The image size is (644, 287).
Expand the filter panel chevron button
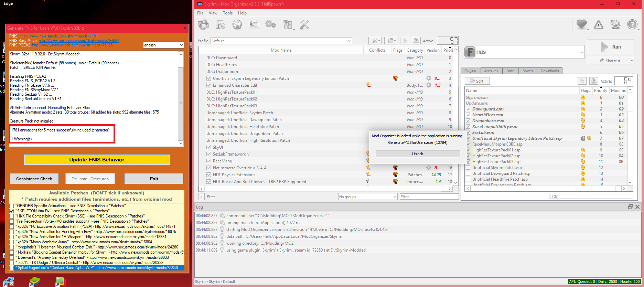pyautogui.click(x=202, y=197)
